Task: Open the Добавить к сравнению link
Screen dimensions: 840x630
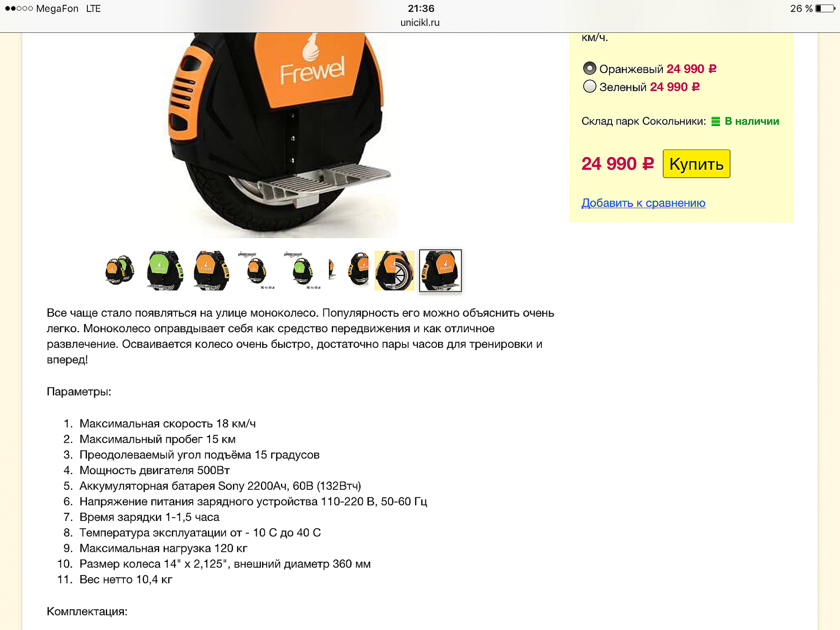Action: (x=643, y=203)
